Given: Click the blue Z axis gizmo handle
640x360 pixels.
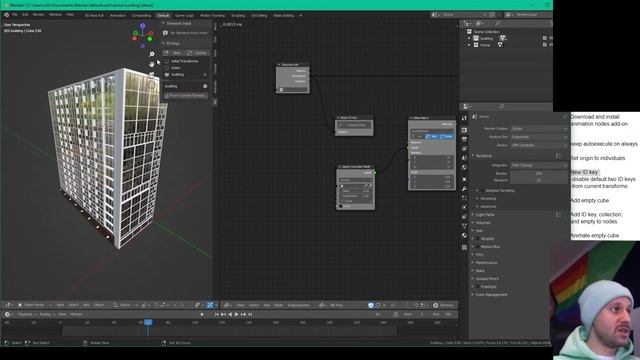Looking at the screenshot, I should [x=142, y=26].
